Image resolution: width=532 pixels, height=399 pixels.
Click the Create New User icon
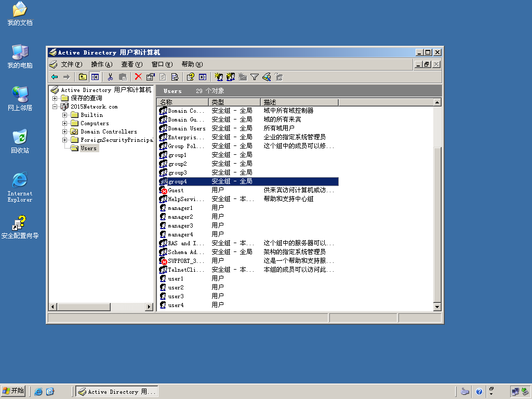point(219,77)
